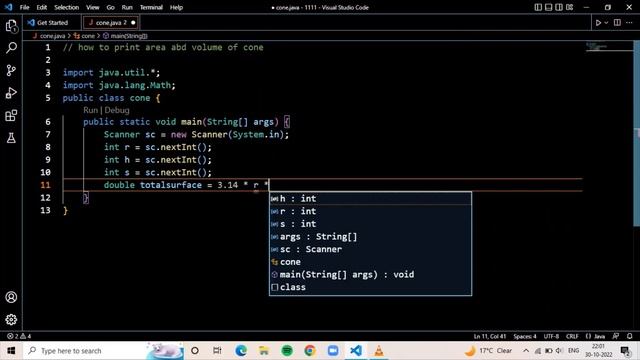Open the Windows Start menu
This screenshot has height=360, width=640.
pos(11,351)
